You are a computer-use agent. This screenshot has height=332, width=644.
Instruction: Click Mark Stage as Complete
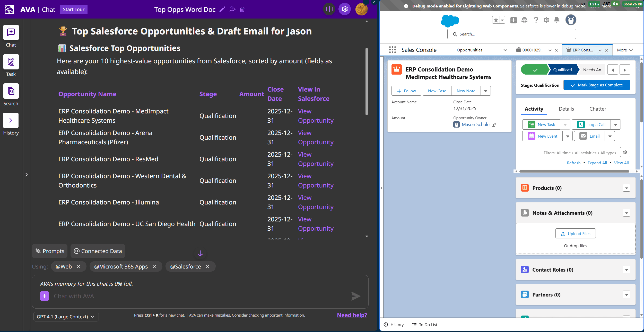click(597, 85)
